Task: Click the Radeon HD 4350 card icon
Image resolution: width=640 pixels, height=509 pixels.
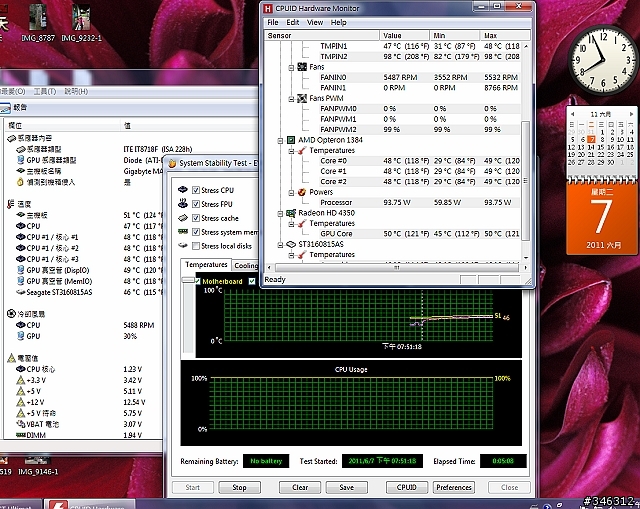Action: (291, 213)
